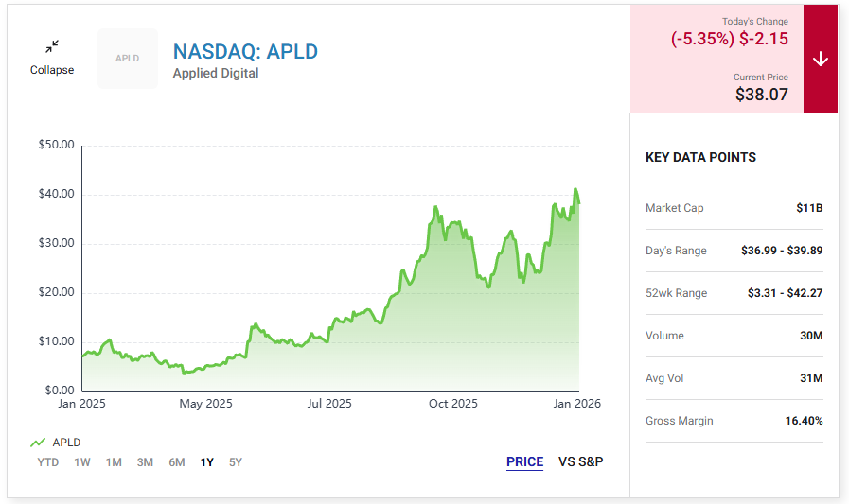Click the Gross Margin value 16.40%
The height and width of the screenshot is (504, 849).
(x=805, y=421)
